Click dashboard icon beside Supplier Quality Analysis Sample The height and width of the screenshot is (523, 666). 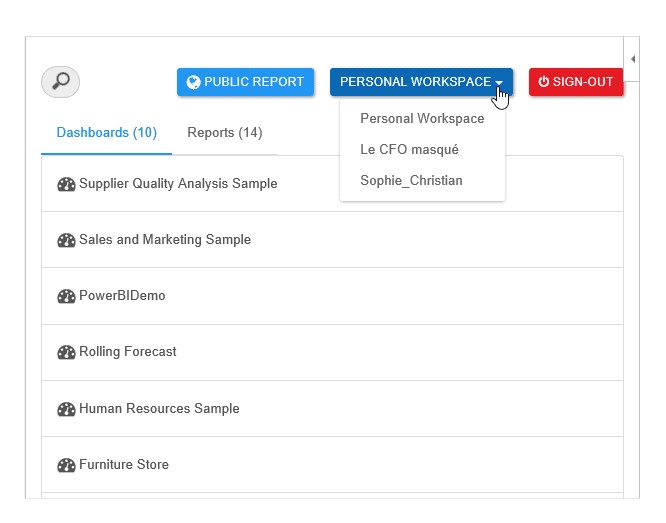66,184
